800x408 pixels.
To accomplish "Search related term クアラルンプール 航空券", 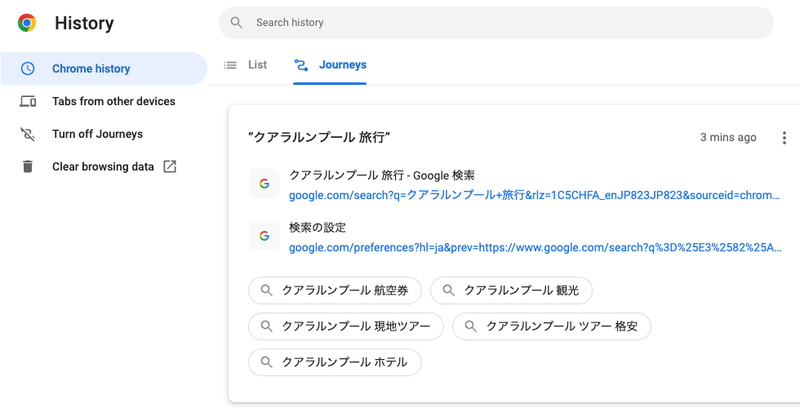I will (x=335, y=291).
